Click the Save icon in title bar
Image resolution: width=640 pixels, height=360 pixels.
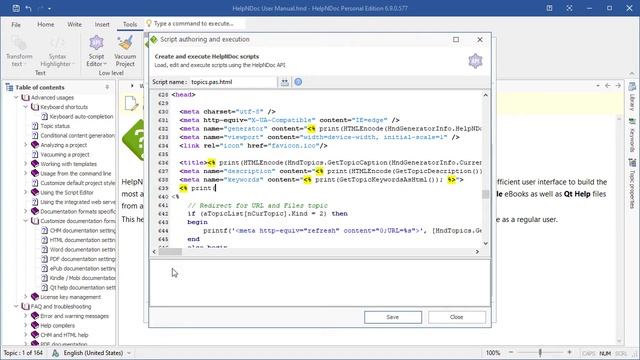tap(16, 8)
